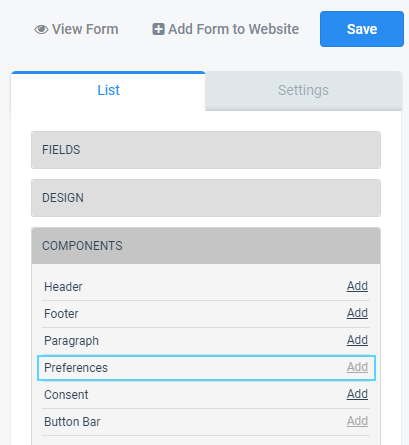The height and width of the screenshot is (445, 409).
Task: Add the Button Bar component
Action: click(x=357, y=421)
